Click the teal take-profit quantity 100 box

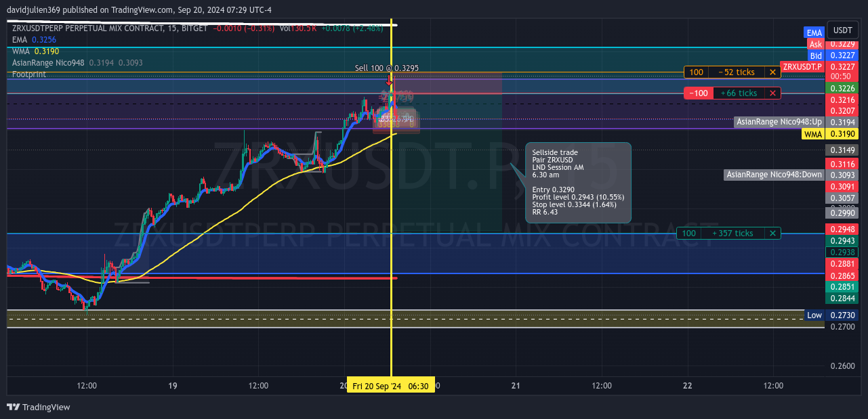click(689, 234)
